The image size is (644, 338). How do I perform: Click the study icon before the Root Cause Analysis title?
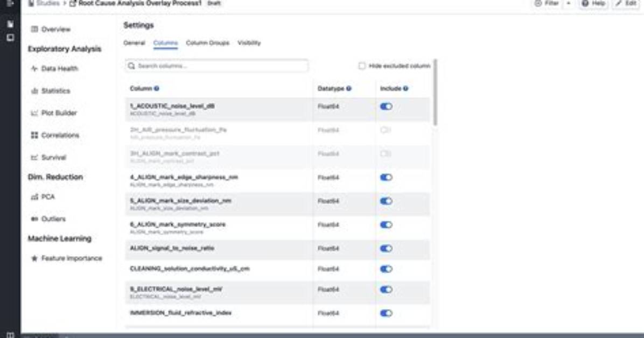tap(73, 3)
